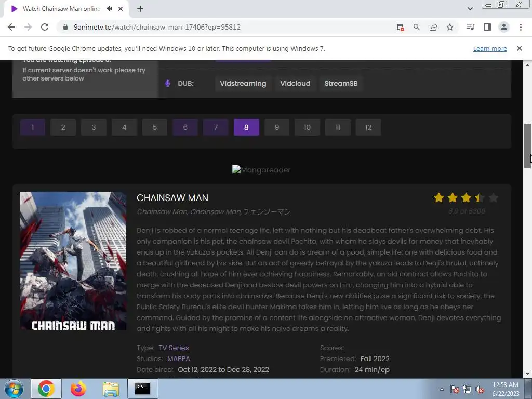Close the Watch Chainsaw Man tab

point(121,9)
